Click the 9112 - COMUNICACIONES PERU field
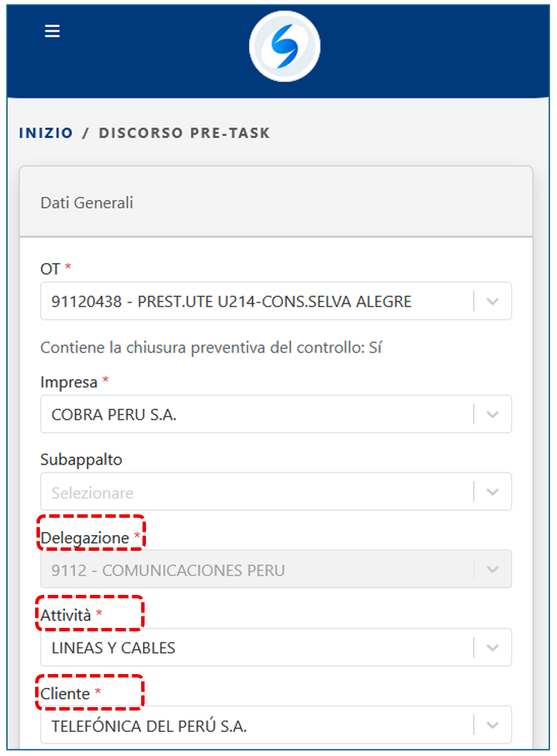The width and height of the screenshot is (557, 756). click(168, 570)
